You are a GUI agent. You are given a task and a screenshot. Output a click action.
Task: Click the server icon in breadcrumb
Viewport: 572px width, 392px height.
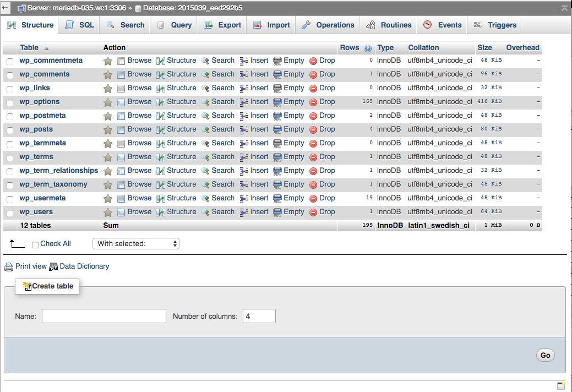pos(22,8)
